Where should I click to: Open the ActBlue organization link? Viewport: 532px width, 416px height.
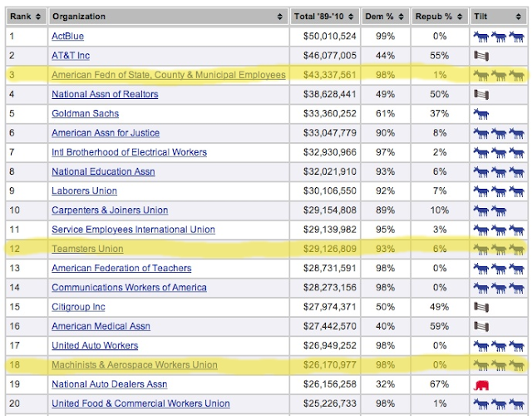67,36
